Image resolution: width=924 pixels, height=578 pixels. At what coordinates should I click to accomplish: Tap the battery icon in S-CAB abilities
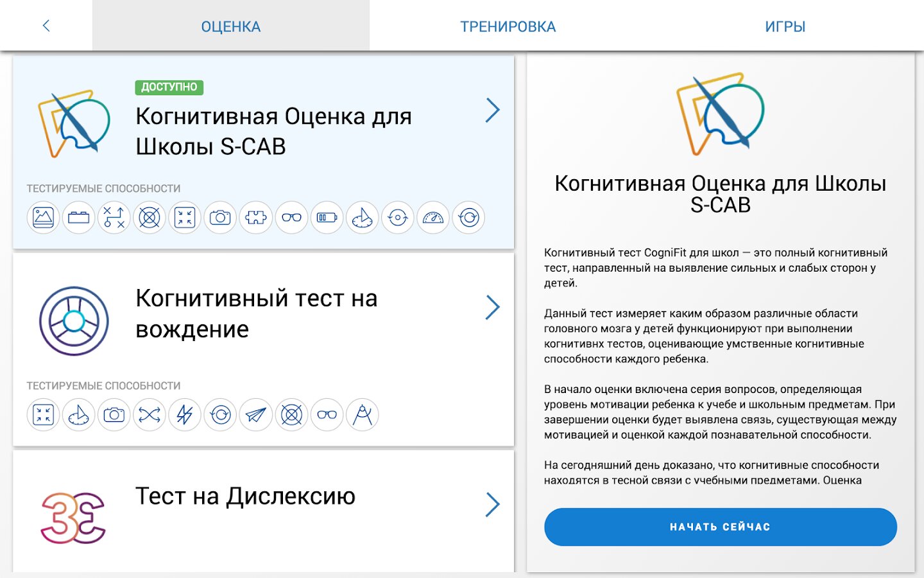coord(327,218)
